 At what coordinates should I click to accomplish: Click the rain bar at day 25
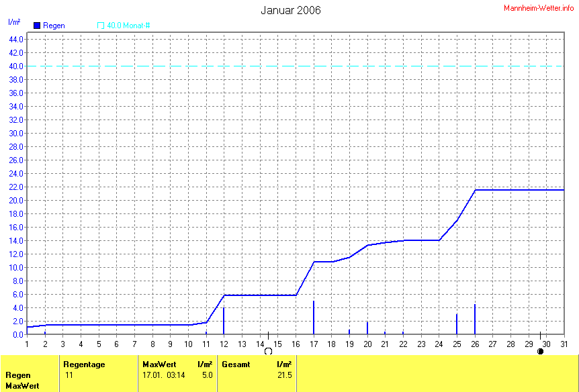[x=457, y=324]
